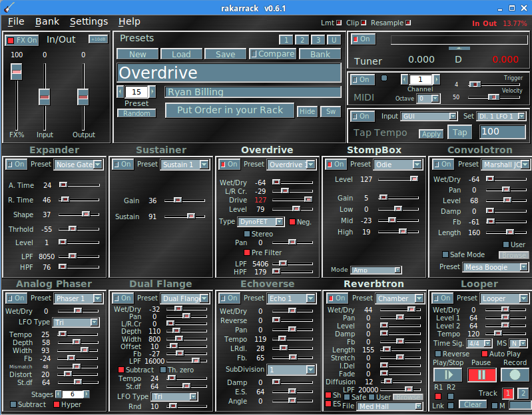
Task: Toggle the Overdrive Stereo checkbox
Action: click(x=248, y=234)
